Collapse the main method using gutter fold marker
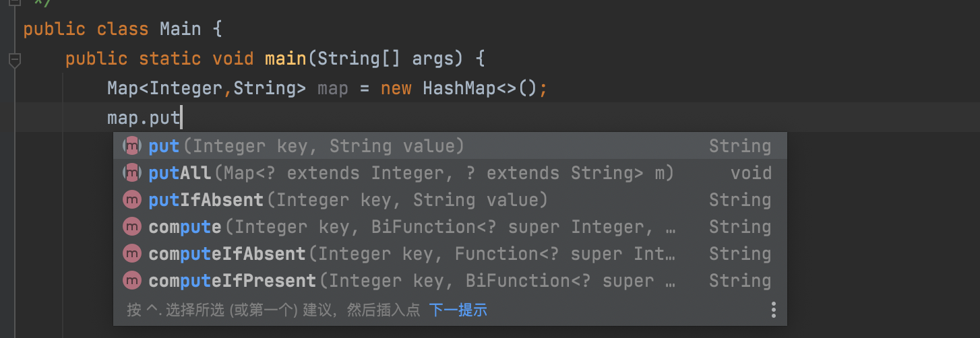 (14, 60)
